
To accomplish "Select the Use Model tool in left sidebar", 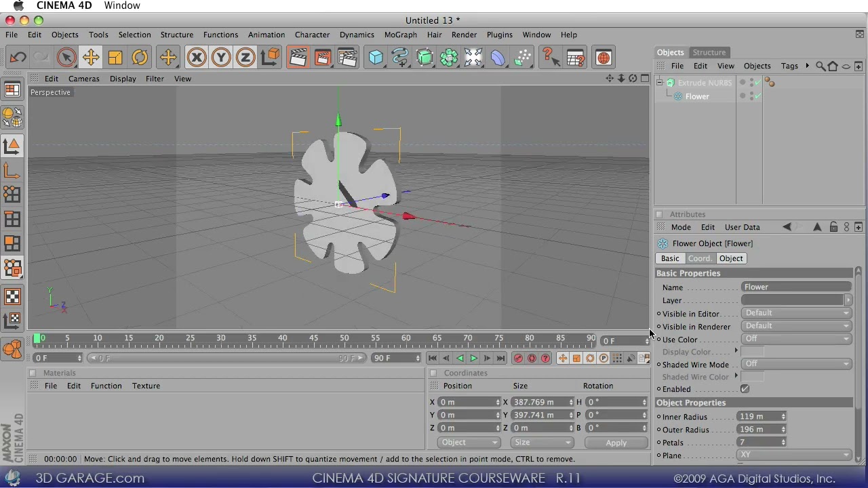I will tap(12, 146).
